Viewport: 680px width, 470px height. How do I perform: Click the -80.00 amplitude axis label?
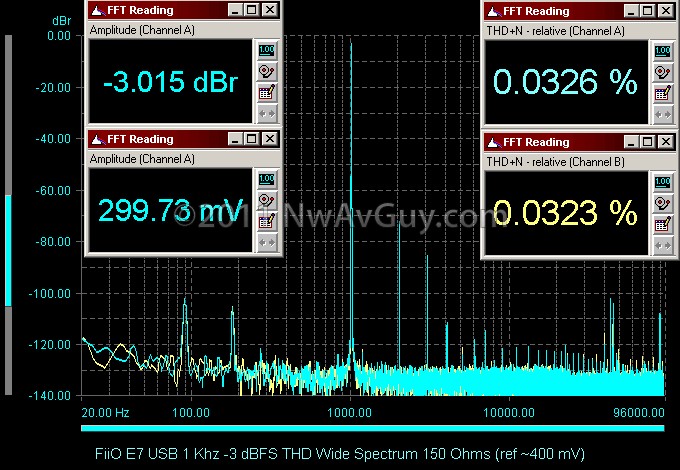pos(53,242)
